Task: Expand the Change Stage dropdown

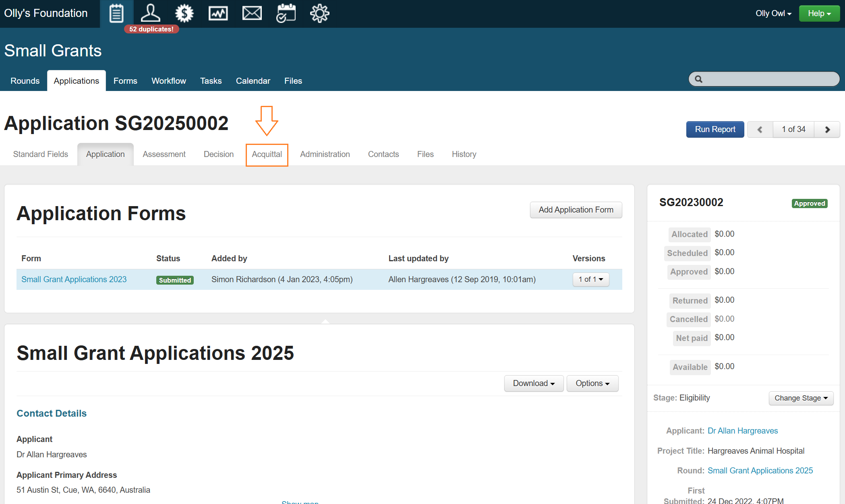Action: (801, 398)
